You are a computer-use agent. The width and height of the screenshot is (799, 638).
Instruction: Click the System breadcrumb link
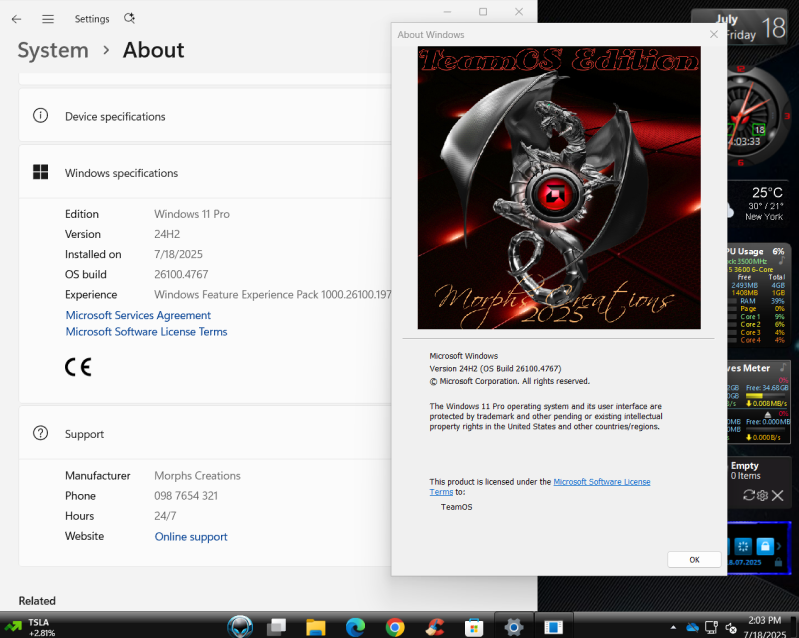coord(53,50)
